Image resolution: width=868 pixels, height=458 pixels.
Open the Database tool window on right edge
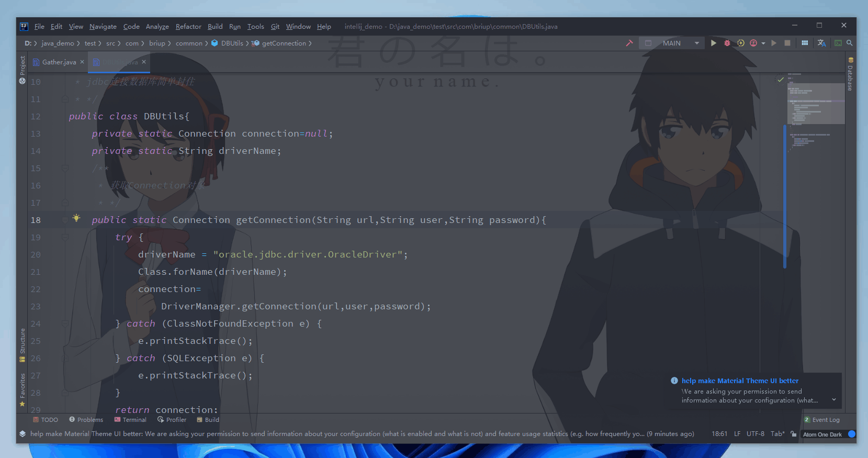(850, 74)
